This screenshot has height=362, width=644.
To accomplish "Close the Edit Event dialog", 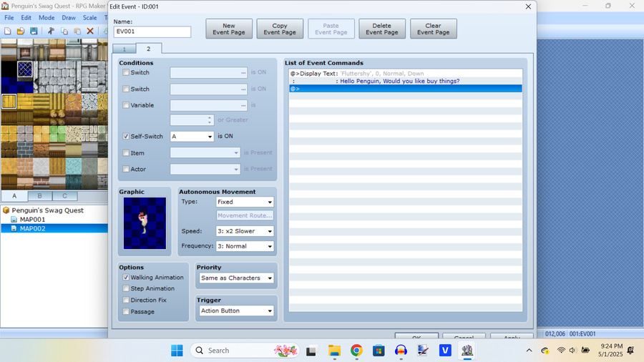I will click(528, 6).
